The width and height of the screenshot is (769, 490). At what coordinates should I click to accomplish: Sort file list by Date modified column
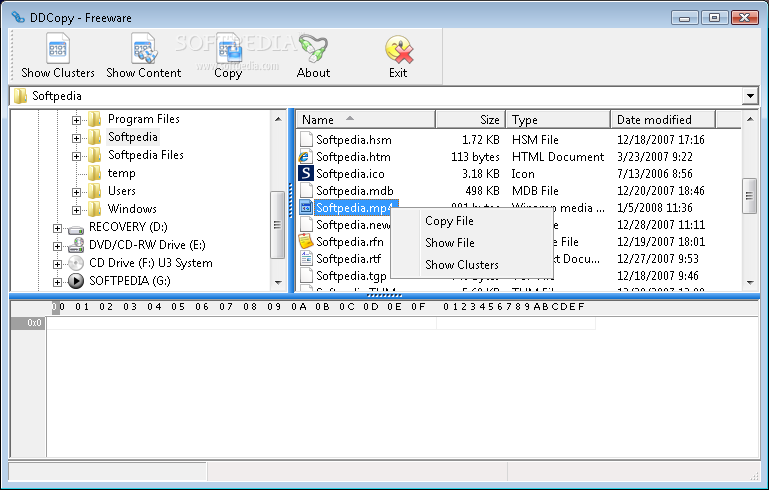663,120
